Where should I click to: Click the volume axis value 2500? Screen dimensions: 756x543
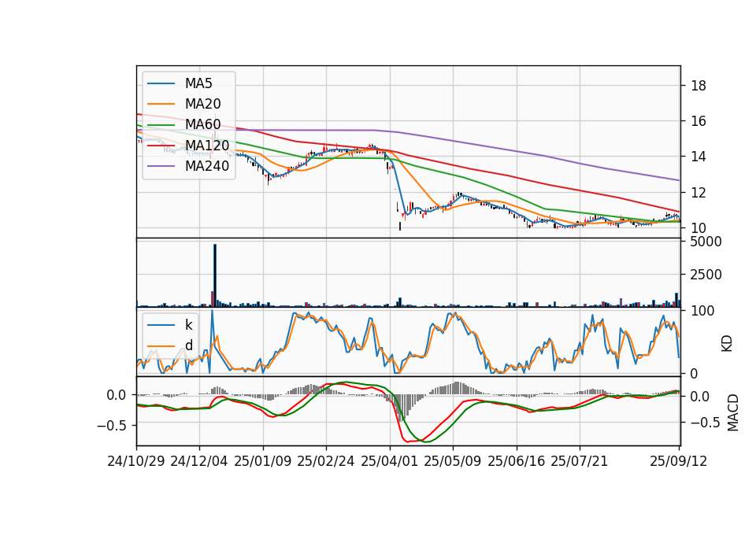pyautogui.click(x=706, y=275)
